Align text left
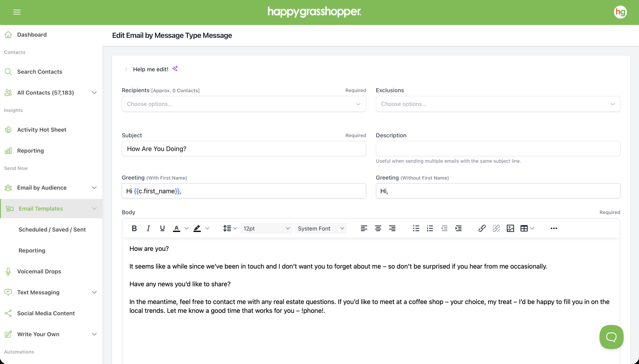 pos(364,228)
